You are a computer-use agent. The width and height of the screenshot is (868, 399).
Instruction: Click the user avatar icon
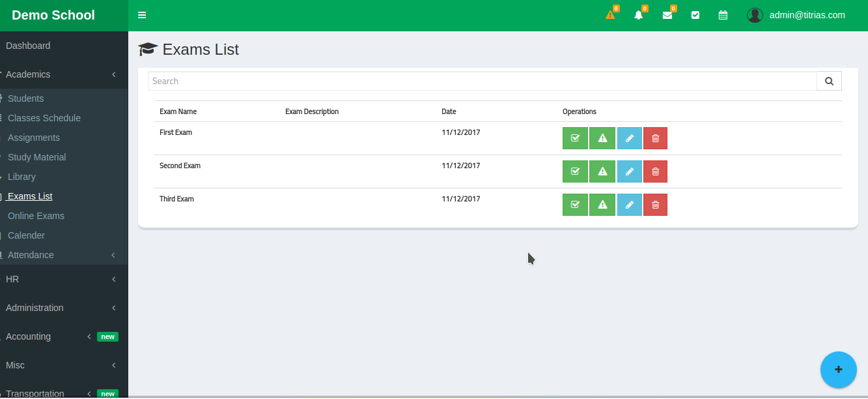point(755,15)
